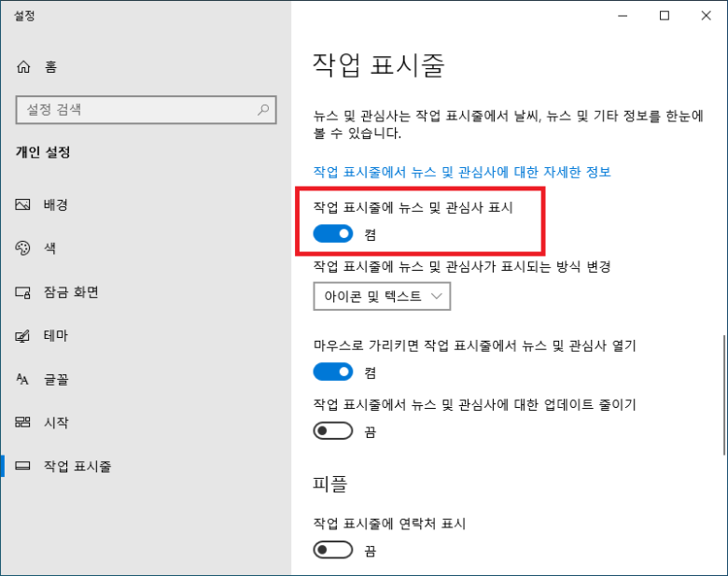Open the 작업 표시줄 sidebar menu item
Viewport: 728px width, 576px height.
pos(77,466)
